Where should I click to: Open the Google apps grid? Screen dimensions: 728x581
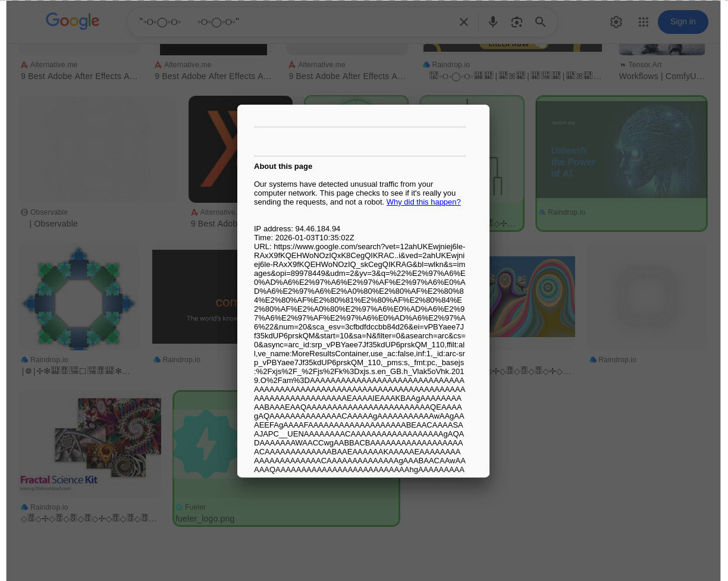(x=643, y=22)
